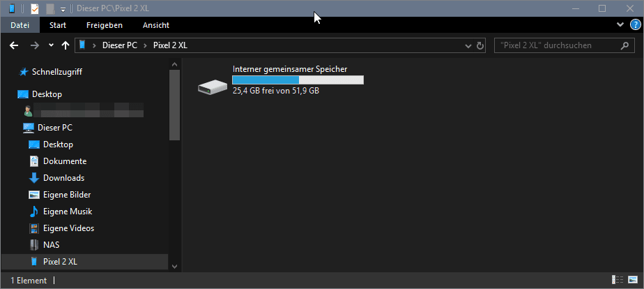644x289 pixels.
Task: Click navigation pane scroll down arrow
Action: pyautogui.click(x=174, y=267)
